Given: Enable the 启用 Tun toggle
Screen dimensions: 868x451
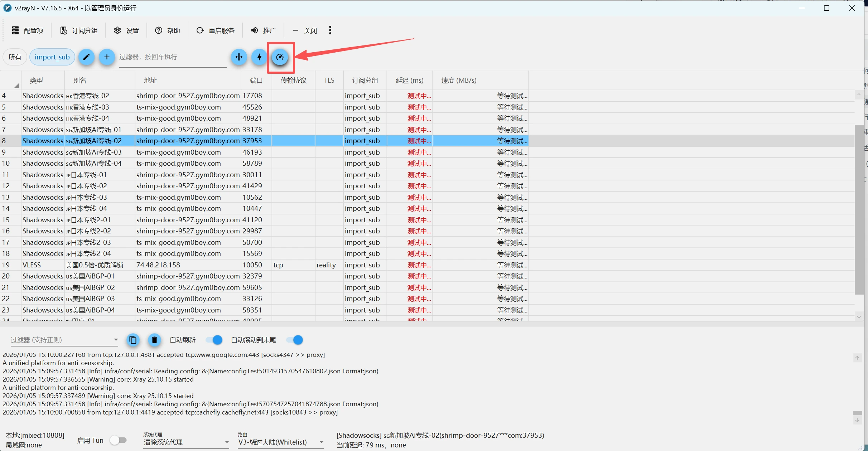Looking at the screenshot, I should click(119, 440).
